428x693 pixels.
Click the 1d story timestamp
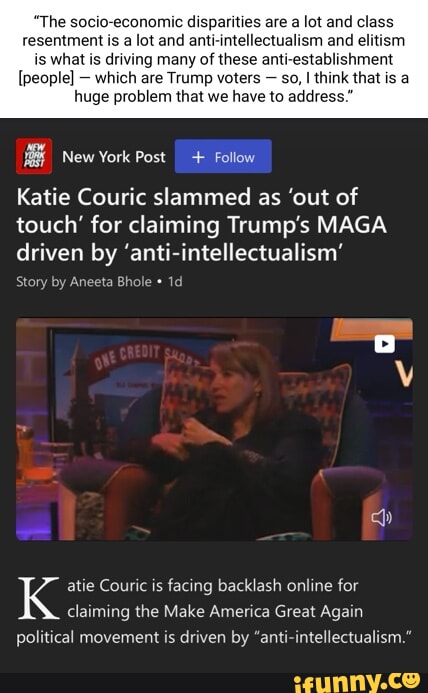175,282
